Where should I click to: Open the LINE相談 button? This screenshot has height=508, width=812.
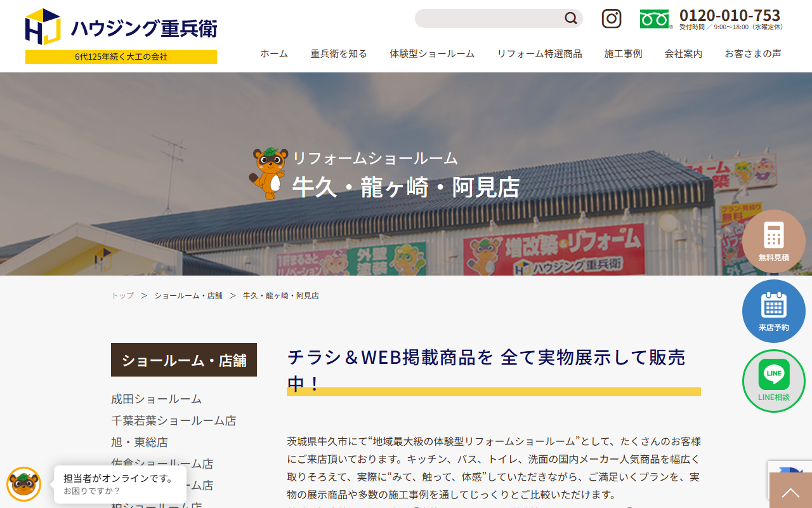pyautogui.click(x=774, y=381)
